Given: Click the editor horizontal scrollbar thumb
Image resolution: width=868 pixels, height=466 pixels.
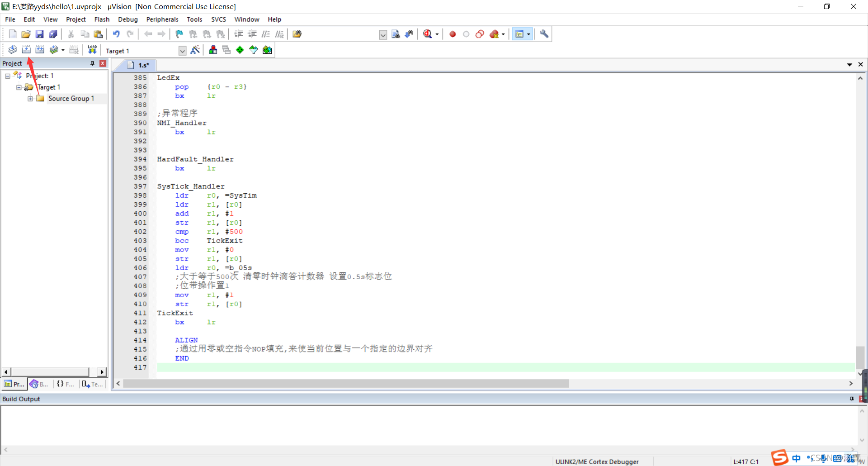Looking at the screenshot, I should pyautogui.click(x=346, y=384).
